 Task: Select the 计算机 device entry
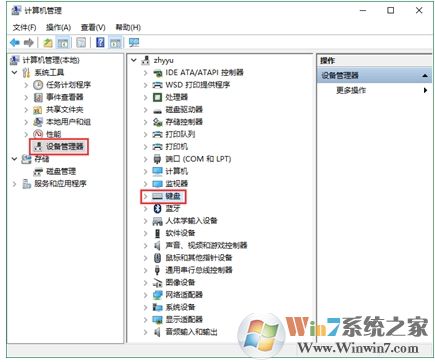[x=177, y=171]
